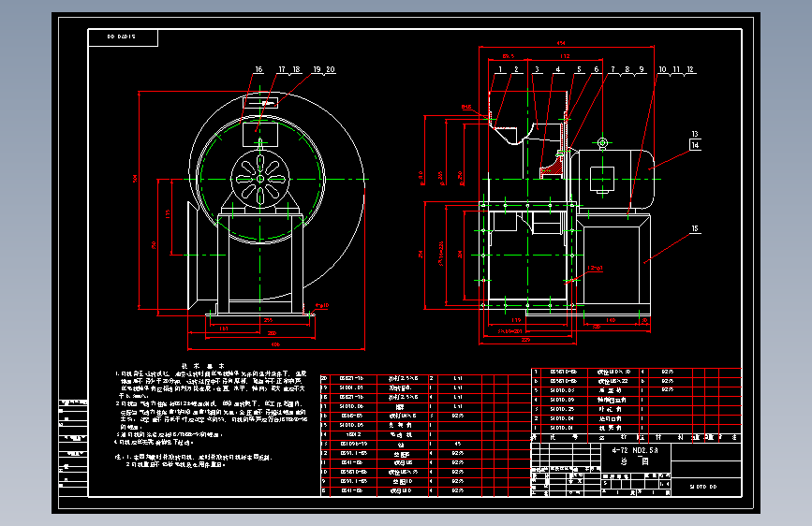
Task: Click part callout number 12 above side view
Action: pyautogui.click(x=690, y=69)
